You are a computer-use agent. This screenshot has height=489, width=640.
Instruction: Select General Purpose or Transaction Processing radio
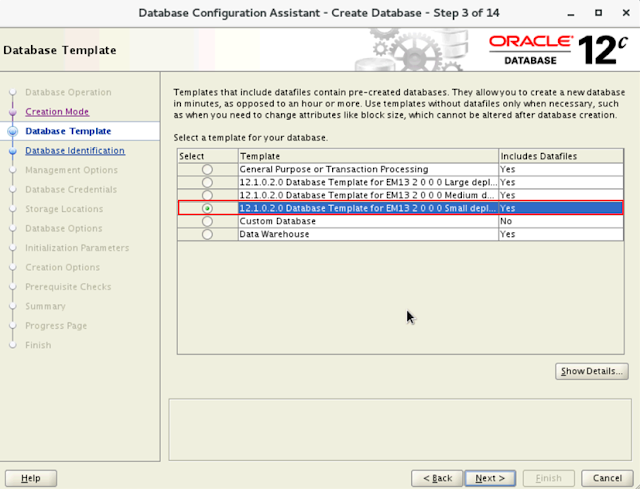click(207, 169)
